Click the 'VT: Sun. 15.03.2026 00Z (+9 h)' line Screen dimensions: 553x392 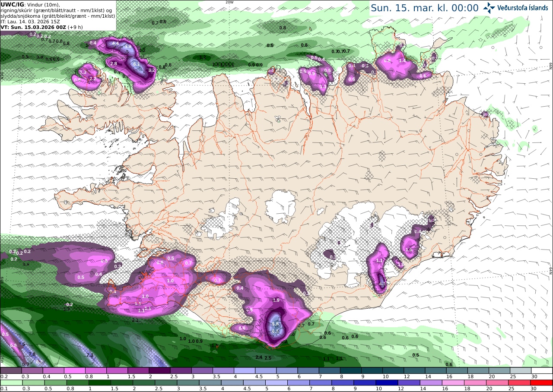(x=41, y=27)
